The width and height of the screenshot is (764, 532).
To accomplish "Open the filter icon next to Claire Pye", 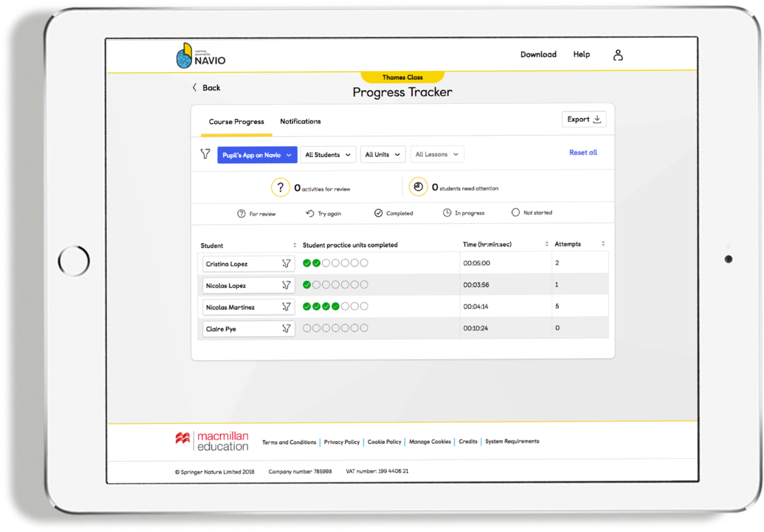I will pyautogui.click(x=286, y=328).
